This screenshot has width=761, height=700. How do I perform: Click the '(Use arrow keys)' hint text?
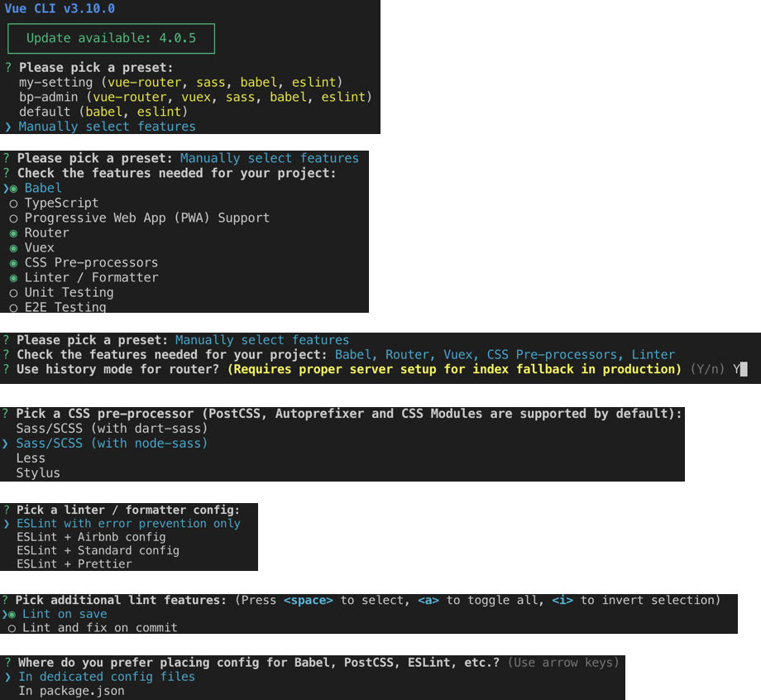(563, 663)
